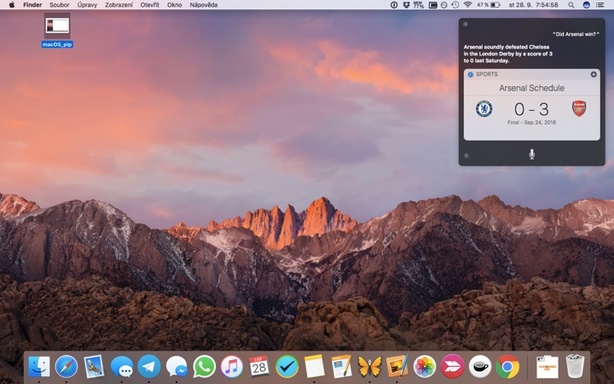Screen dimensions: 614x384
Task: Click the 0 - 3 score
Action: point(531,109)
